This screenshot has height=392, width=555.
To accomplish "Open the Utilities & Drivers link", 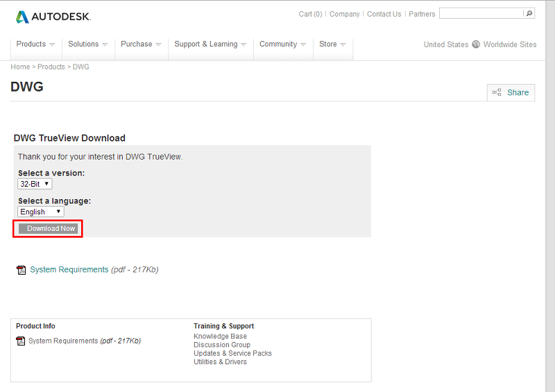I will tap(220, 362).
